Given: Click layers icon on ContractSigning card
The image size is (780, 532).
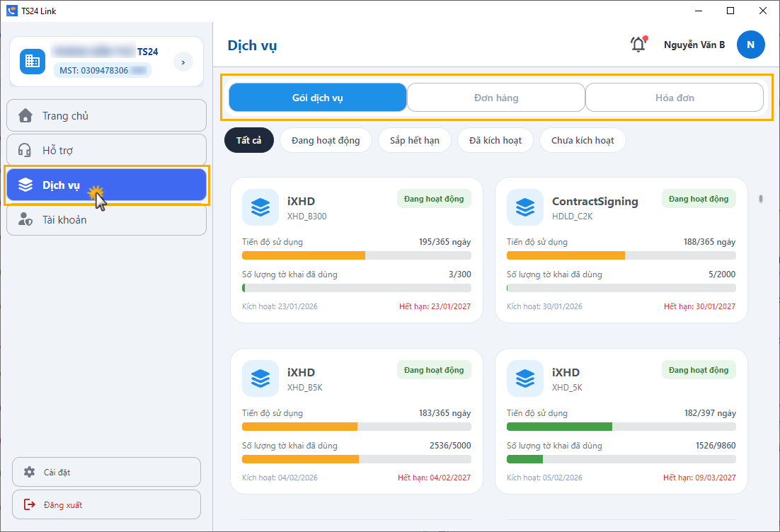Looking at the screenshot, I should tap(525, 207).
